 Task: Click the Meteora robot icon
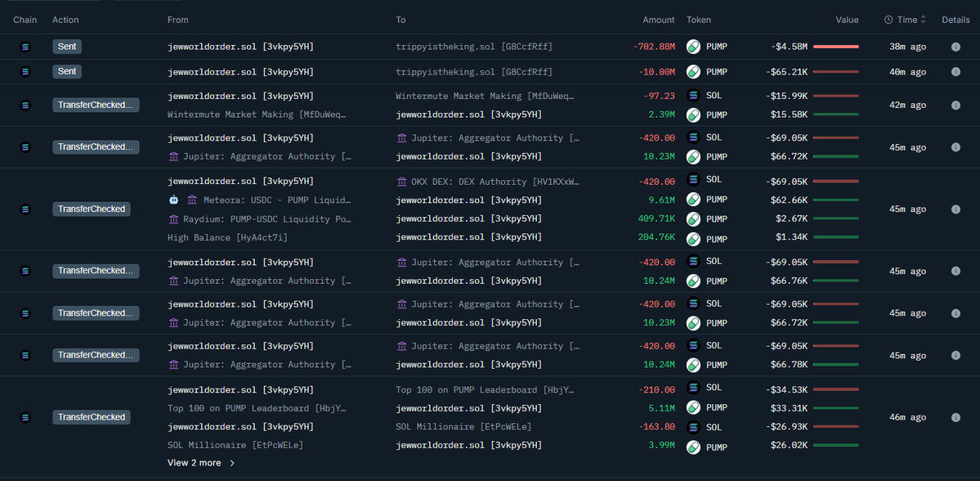pos(174,200)
